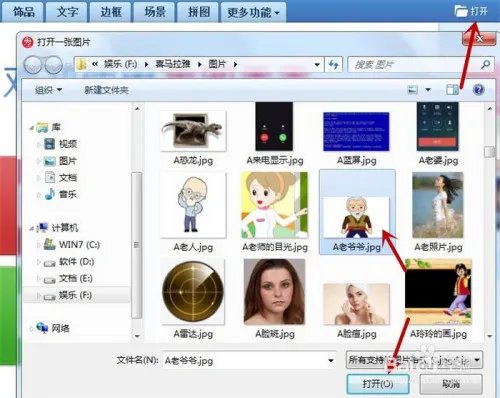Screen dimensions: 500x398
Task: Click 新建文件夹 button
Action: (106, 90)
